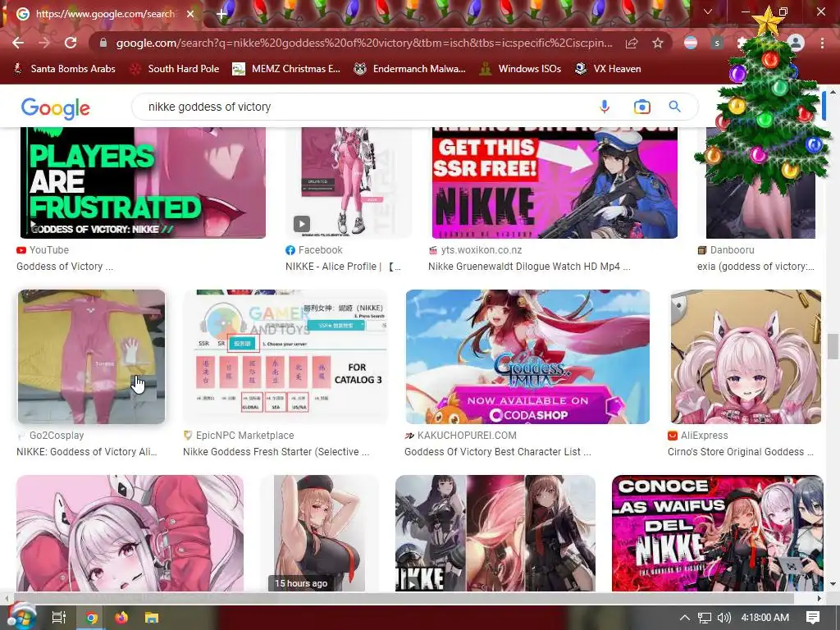
Task: Click the network icon in system tray
Action: point(704,618)
